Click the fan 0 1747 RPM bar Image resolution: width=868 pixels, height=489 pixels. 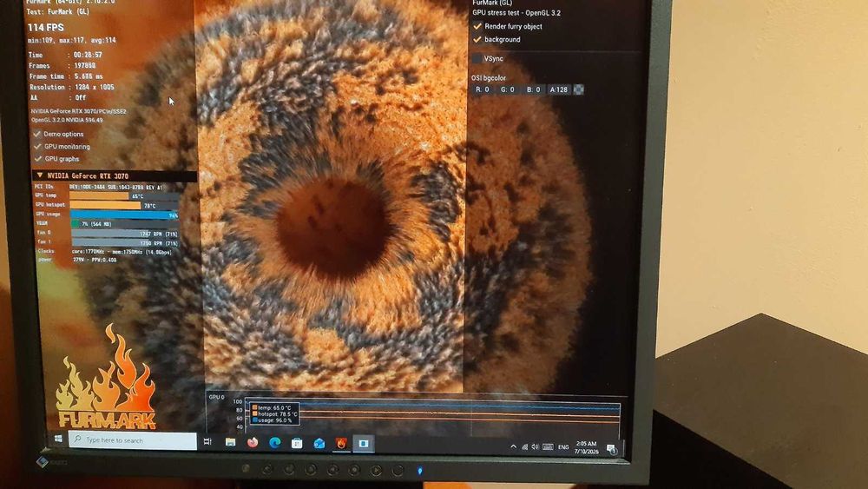tap(125, 234)
